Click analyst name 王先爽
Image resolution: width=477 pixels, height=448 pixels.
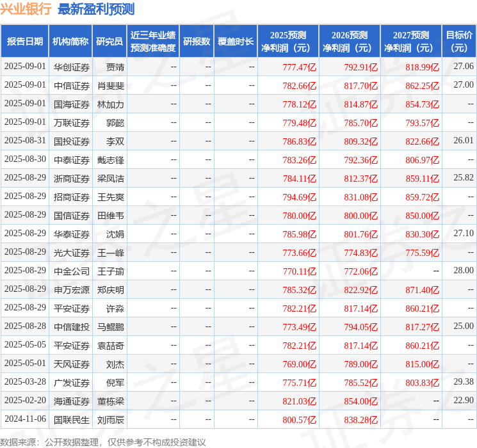click(110, 197)
